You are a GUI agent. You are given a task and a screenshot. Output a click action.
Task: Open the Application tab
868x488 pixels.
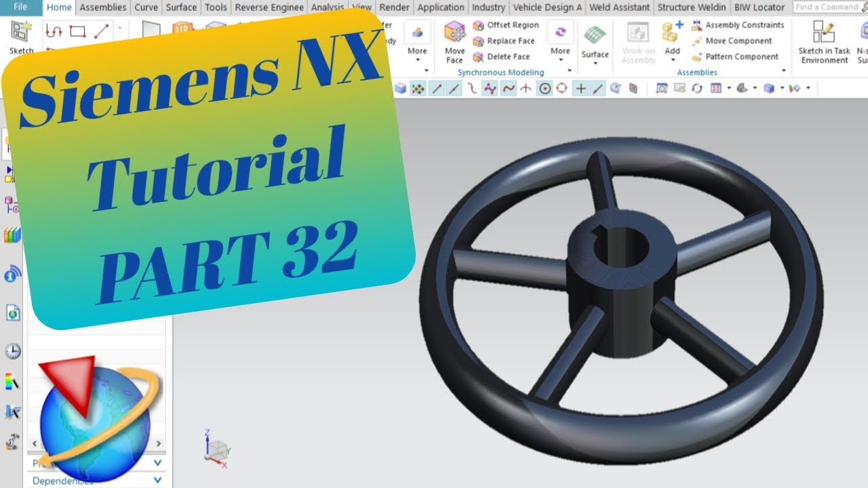click(440, 7)
